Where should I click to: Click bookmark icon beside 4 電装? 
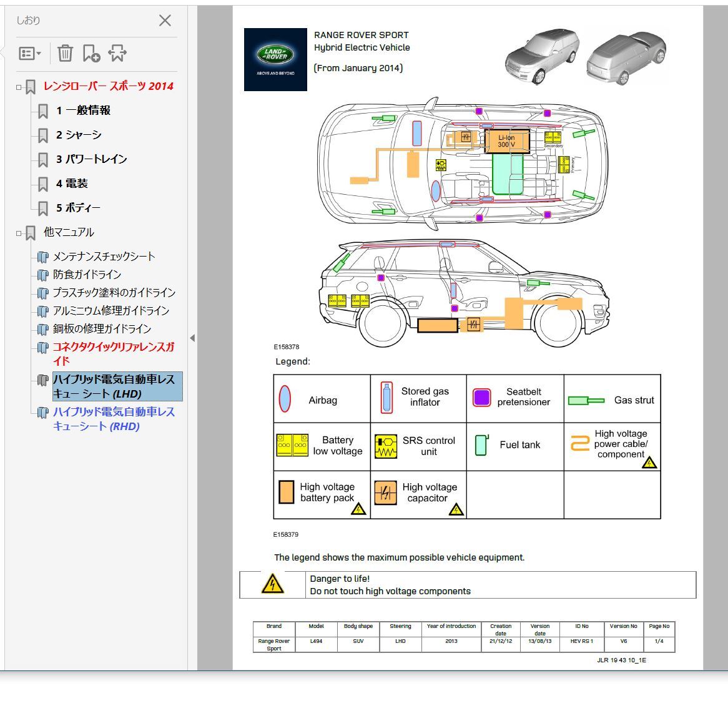click(x=42, y=184)
